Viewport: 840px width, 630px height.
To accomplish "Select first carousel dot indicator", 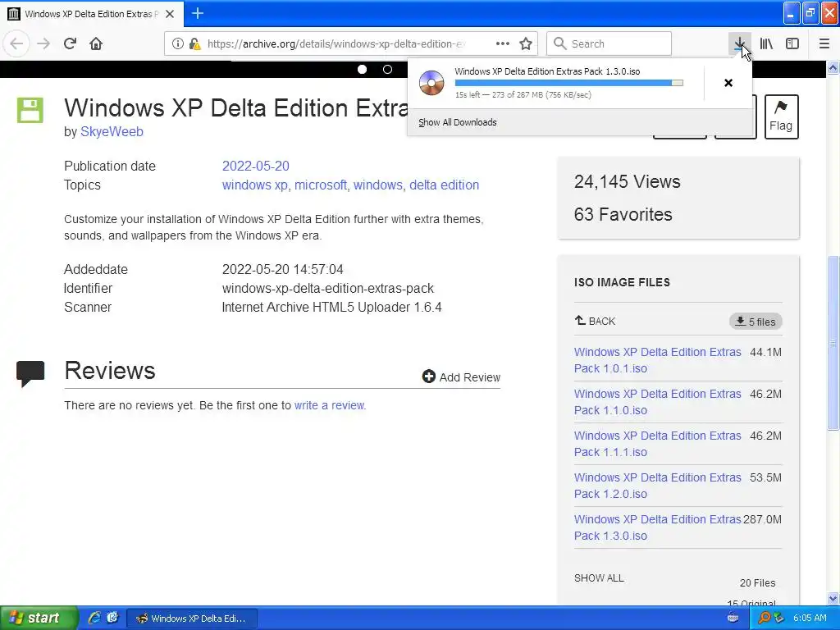I will 362,69.
